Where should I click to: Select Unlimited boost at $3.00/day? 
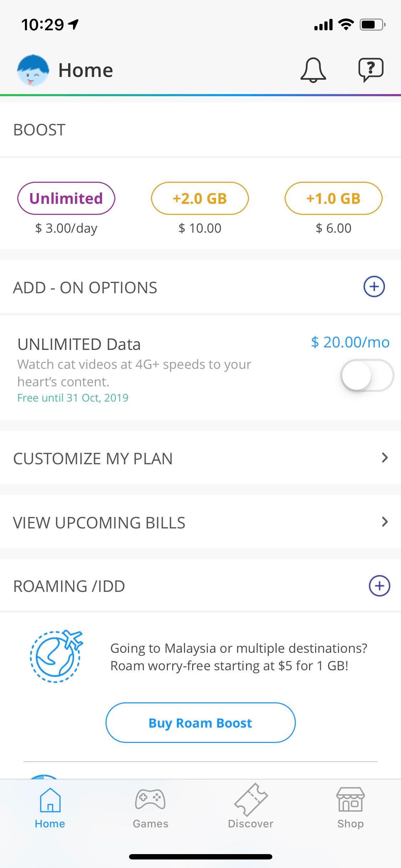66,198
